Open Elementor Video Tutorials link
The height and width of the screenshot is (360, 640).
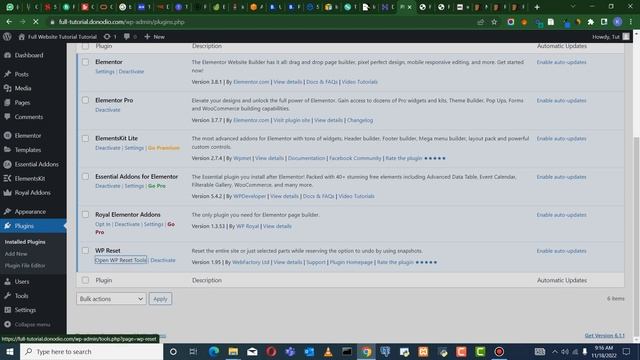360,82
